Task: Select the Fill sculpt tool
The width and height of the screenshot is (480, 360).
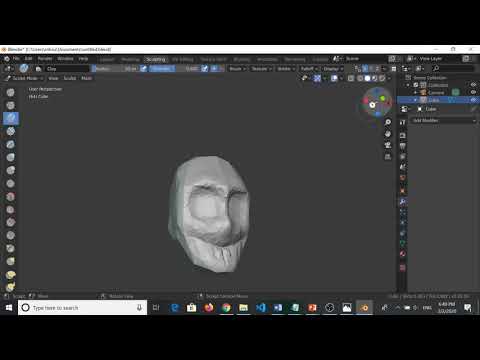Action: click(11, 222)
